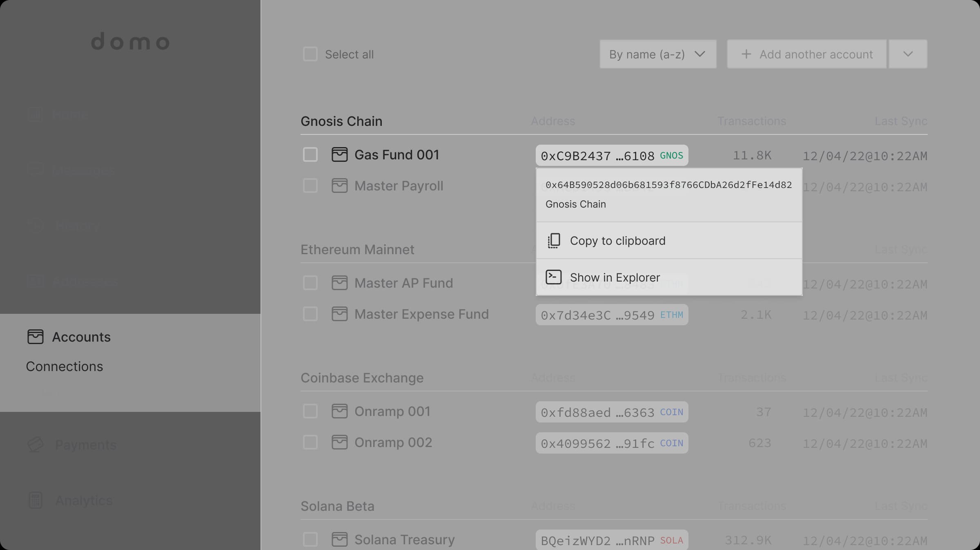Click the Connections sidebar link
980x550 pixels.
coord(65,366)
